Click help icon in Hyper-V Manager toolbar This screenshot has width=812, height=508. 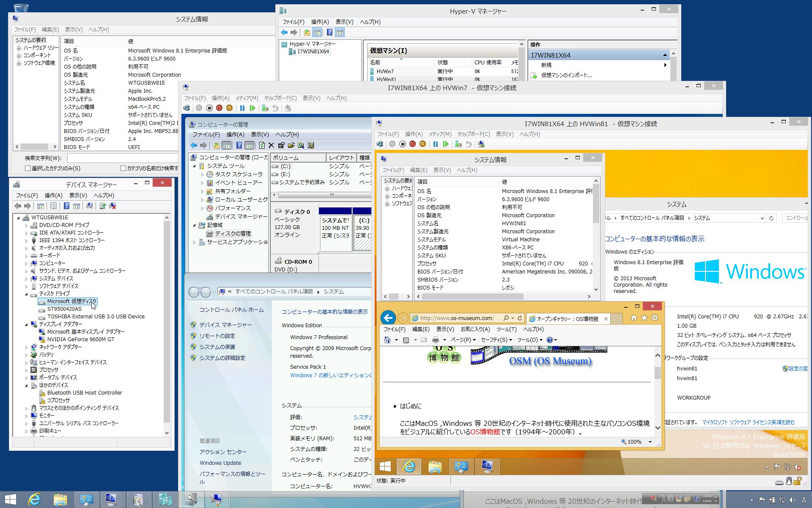[x=329, y=32]
